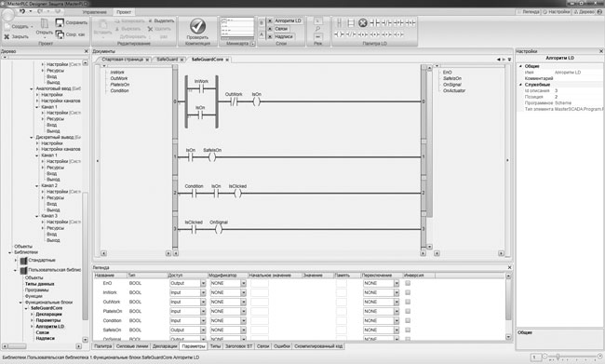Open the Ошибки bottom tab
Viewport: 605px width, 364px height.
pyautogui.click(x=282, y=346)
